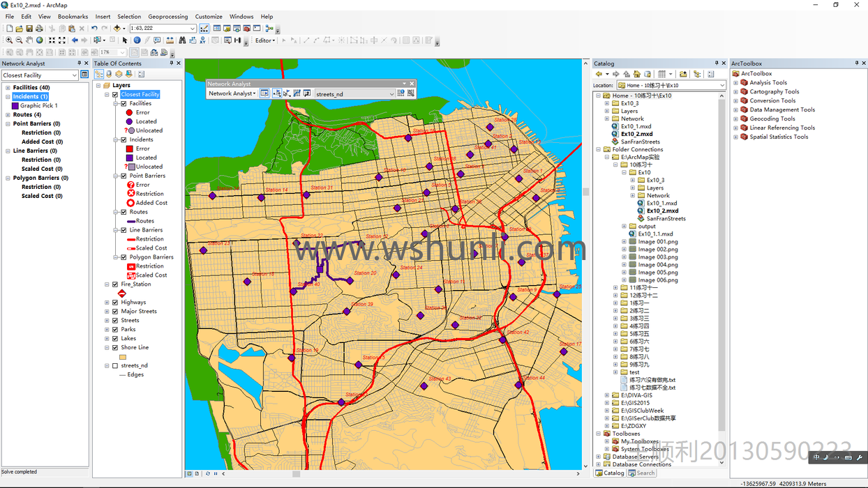Screen dimensions: 868x488
Task: Click the Go To Home Folder icon in Catalog
Action: tap(637, 74)
